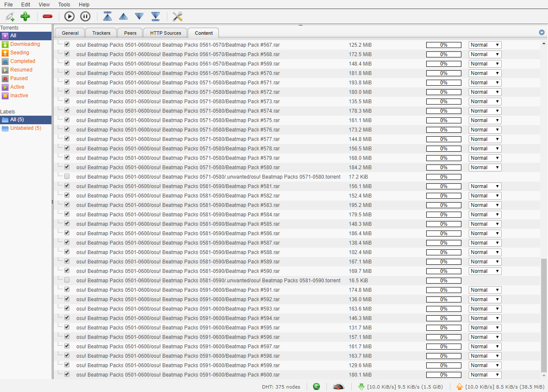Uncheck Beatmap Pack #594.rar file checkbox
This screenshot has width=548, height=392.
(x=67, y=317)
